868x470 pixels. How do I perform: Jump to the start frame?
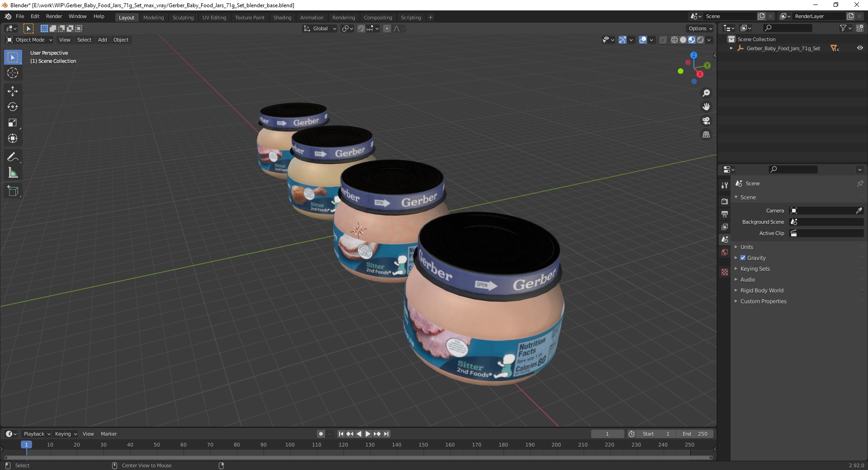341,434
